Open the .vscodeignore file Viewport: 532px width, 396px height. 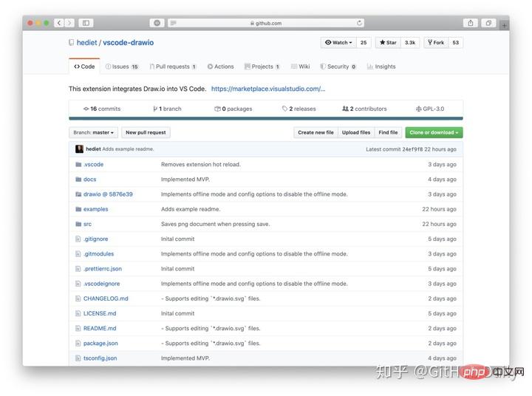pyautogui.click(x=101, y=284)
